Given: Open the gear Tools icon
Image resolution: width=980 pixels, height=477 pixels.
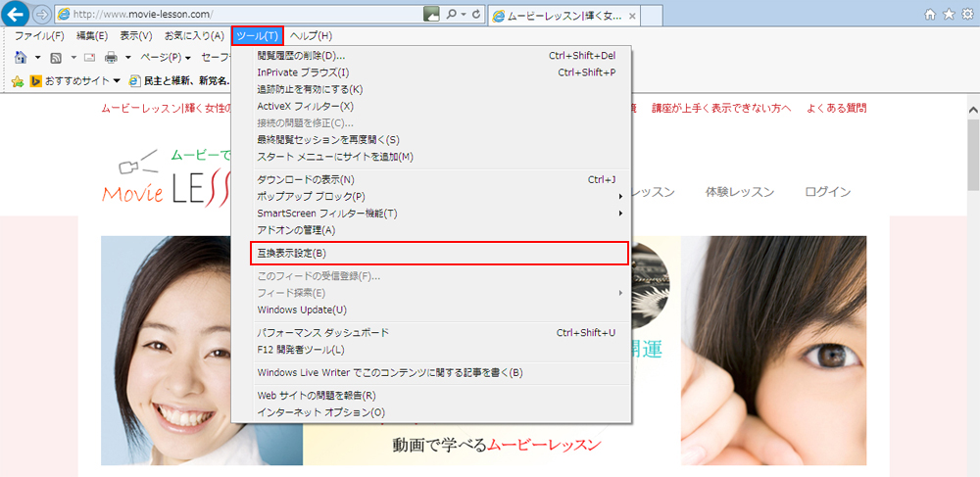Looking at the screenshot, I should (967, 14).
